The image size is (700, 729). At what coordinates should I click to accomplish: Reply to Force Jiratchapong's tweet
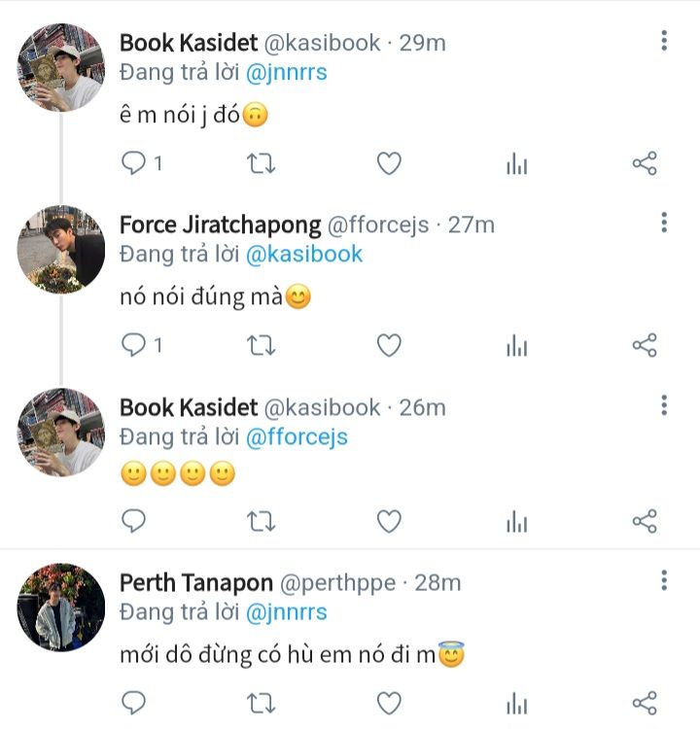(x=133, y=345)
